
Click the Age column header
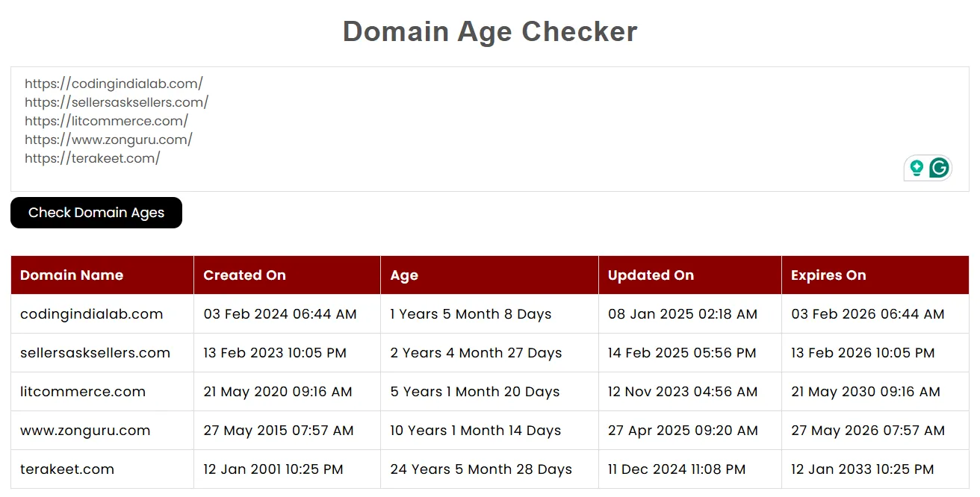404,275
